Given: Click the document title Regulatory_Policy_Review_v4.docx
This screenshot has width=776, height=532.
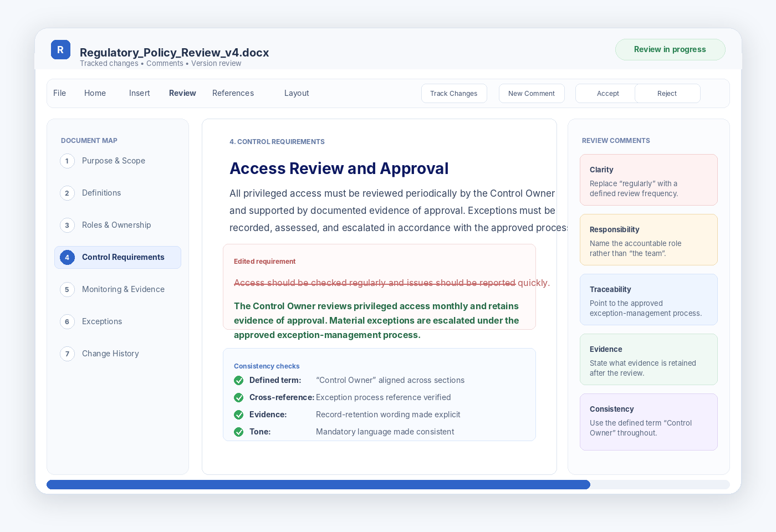Looking at the screenshot, I should pos(175,53).
